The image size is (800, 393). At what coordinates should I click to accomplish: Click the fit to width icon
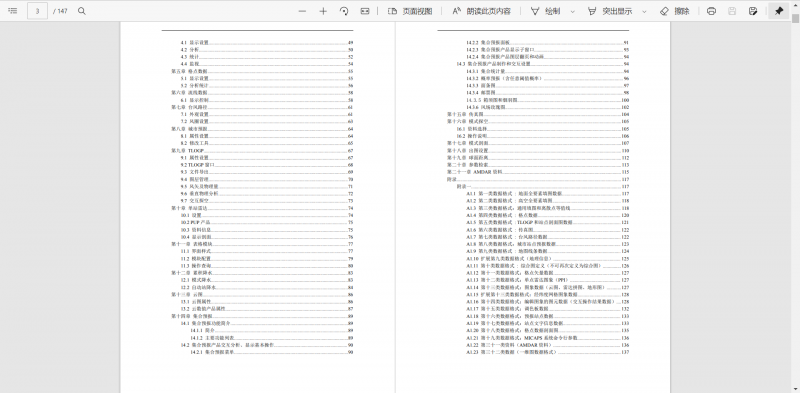tap(365, 11)
